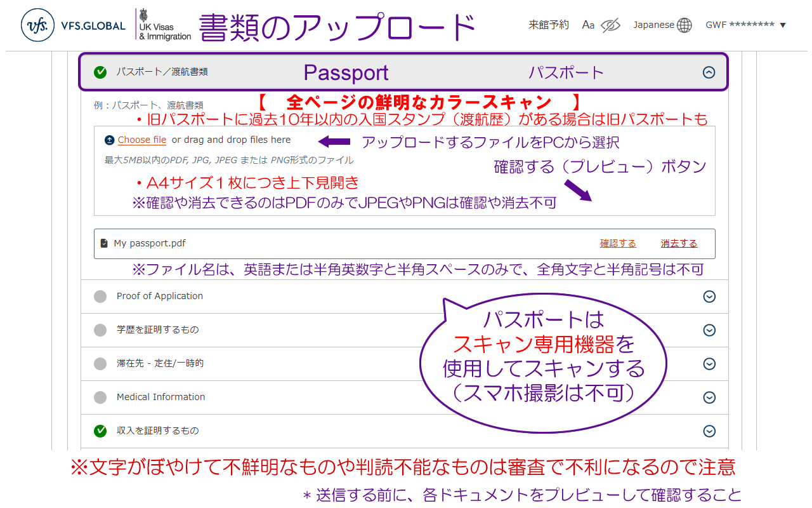Collapse the Passport section chevron
The width and height of the screenshot is (812, 508).
[709, 72]
